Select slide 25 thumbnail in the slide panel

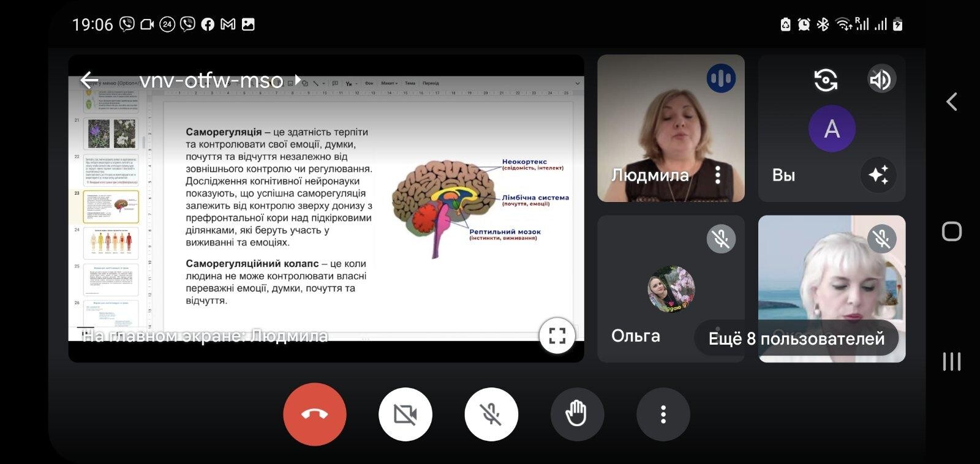click(111, 280)
